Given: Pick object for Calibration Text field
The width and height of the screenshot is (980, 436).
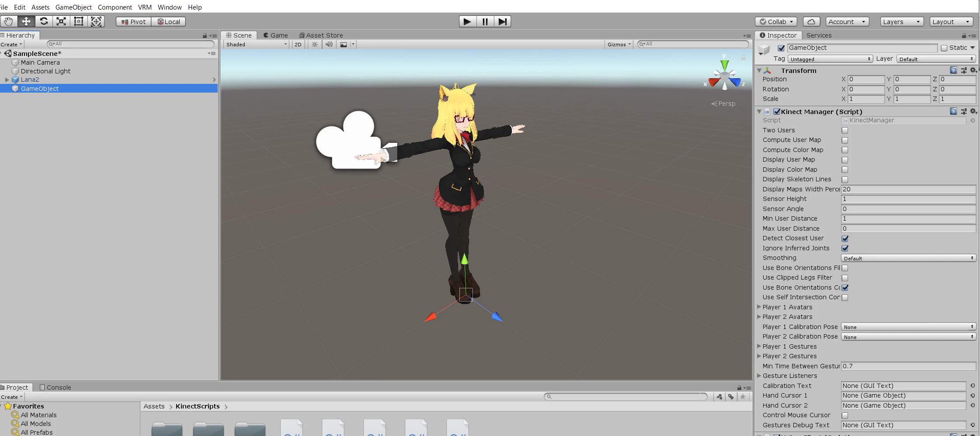Looking at the screenshot, I should click(973, 386).
